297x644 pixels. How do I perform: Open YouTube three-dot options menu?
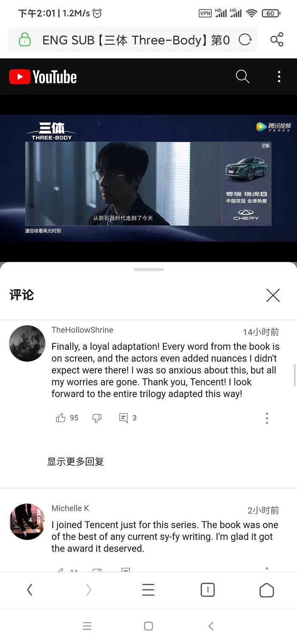click(x=279, y=76)
